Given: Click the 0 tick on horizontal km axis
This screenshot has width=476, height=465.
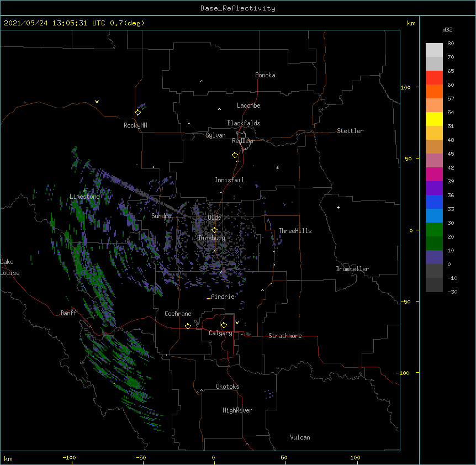Looking at the screenshot, I should 213,457.
